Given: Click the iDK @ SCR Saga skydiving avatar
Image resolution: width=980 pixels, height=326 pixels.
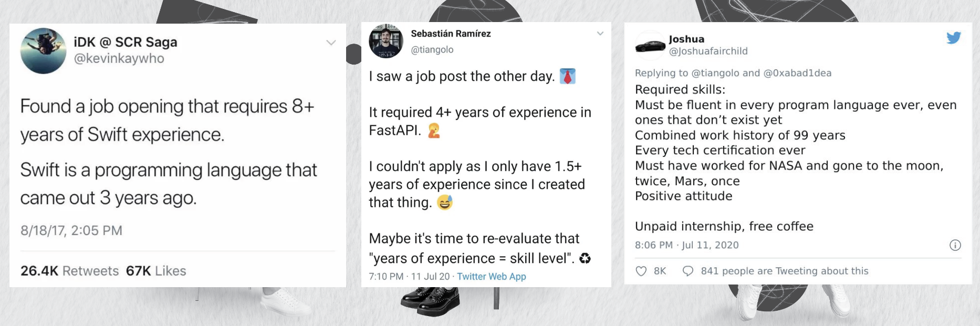Looking at the screenshot, I should 44,51.
